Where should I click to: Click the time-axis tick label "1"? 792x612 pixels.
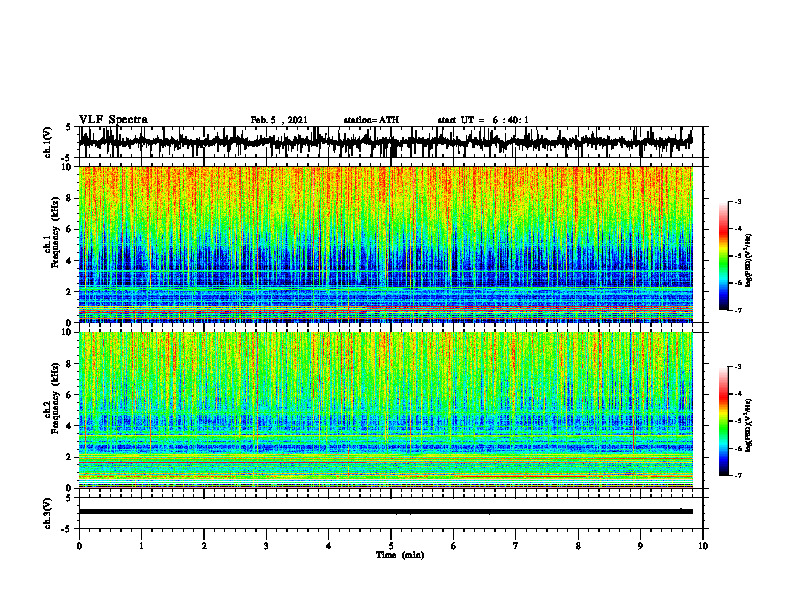141,546
